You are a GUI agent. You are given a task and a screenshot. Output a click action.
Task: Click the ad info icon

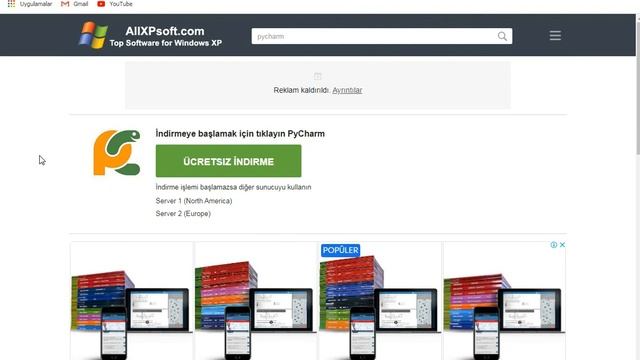[554, 245]
